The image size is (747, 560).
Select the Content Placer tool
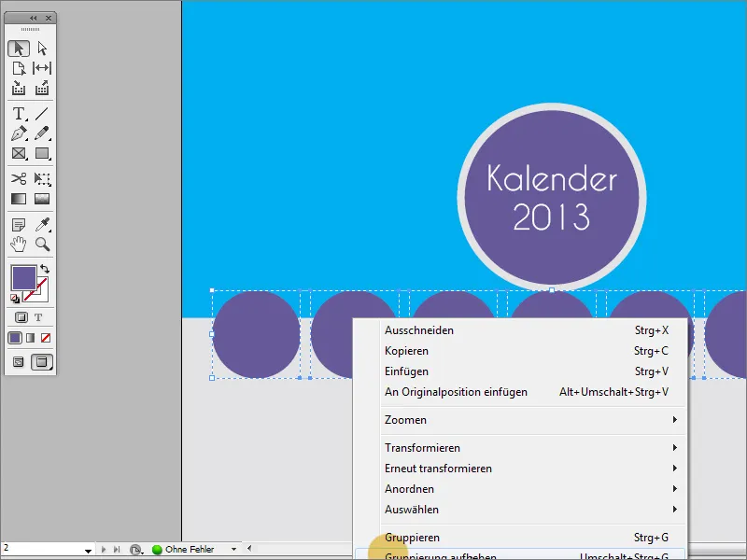[42, 88]
